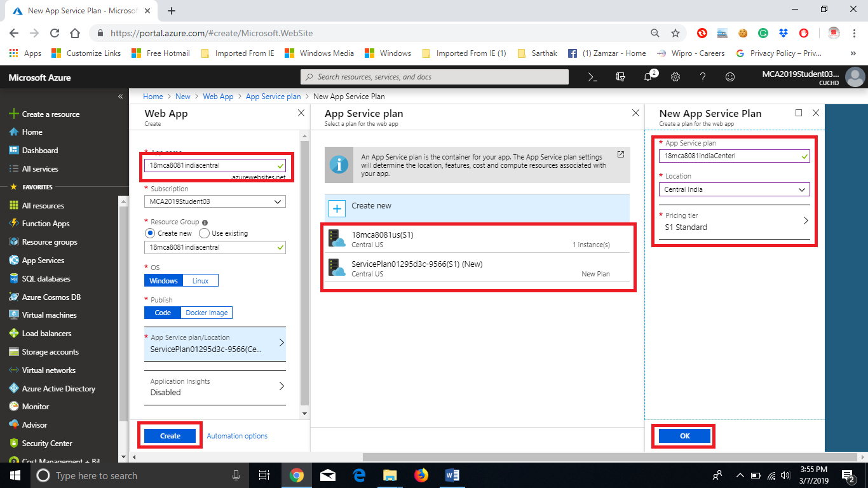Go to App Service plan breadcrumb
This screenshot has height=488, width=868.
click(x=273, y=97)
